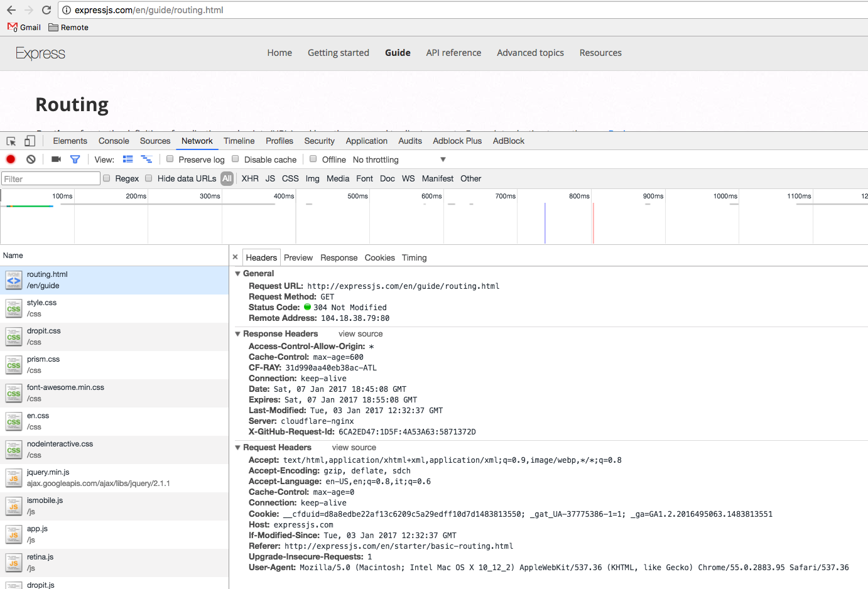The width and height of the screenshot is (868, 589).
Task: Collapse the General section
Action: pos(238,274)
